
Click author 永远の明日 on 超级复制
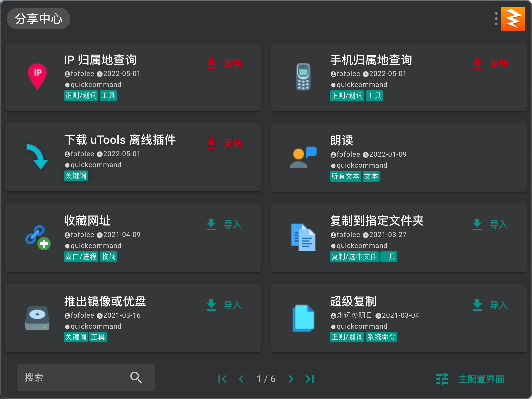tap(354, 315)
